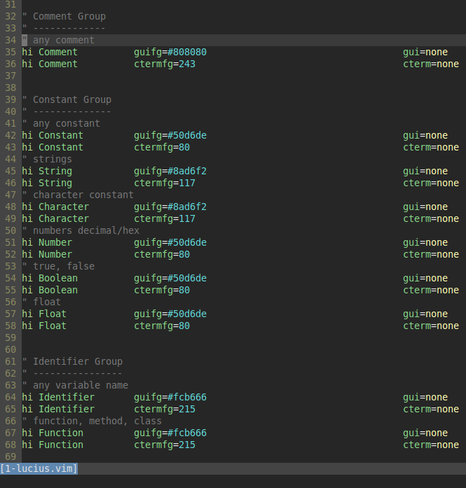Click 'hi Boolean' on line 54
Image resolution: width=466 pixels, height=488 pixels.
pos(50,278)
